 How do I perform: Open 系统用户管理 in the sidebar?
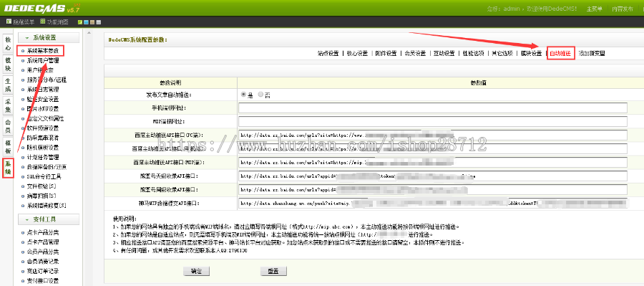(43, 60)
